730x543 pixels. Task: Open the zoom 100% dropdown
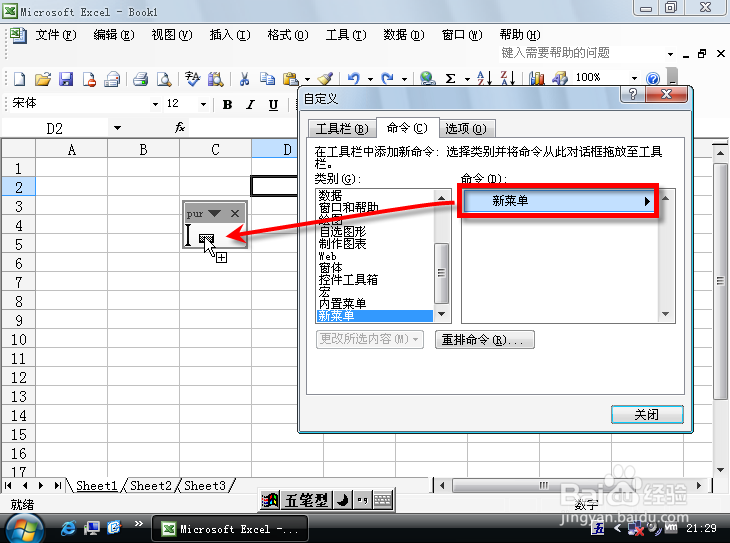[x=634, y=78]
